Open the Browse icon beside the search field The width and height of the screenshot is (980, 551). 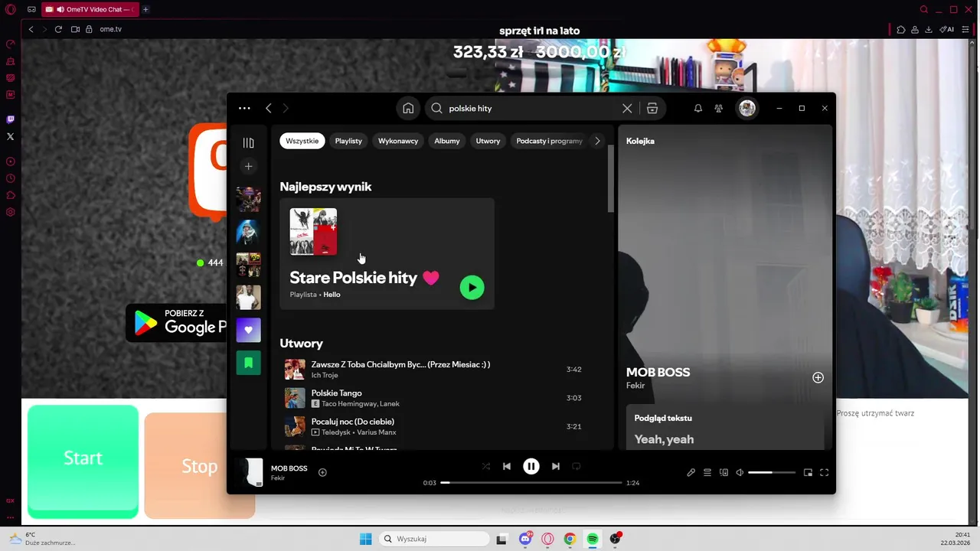pyautogui.click(x=652, y=109)
